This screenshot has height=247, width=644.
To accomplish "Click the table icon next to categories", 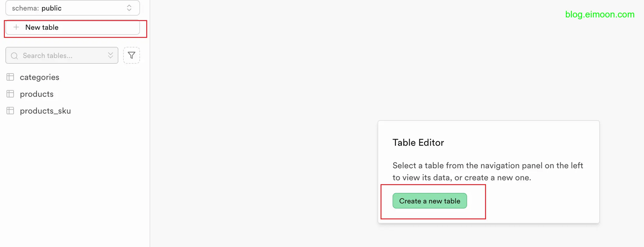I will [x=10, y=77].
